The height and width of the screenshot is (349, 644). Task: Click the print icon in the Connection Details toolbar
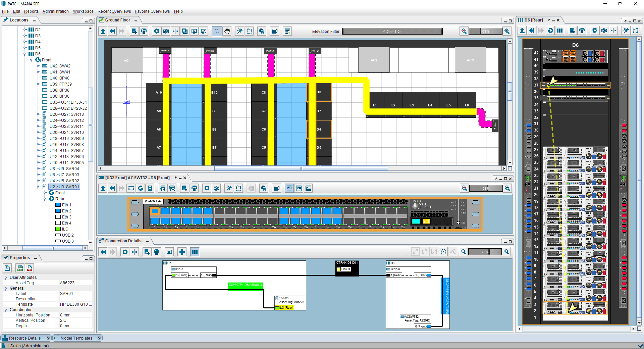point(156,252)
